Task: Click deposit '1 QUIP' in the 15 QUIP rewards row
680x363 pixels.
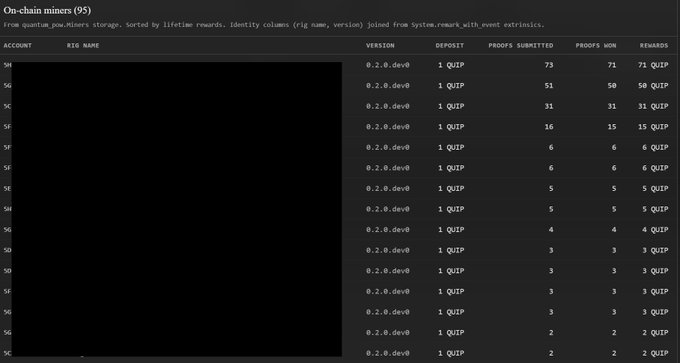Action: click(x=451, y=127)
